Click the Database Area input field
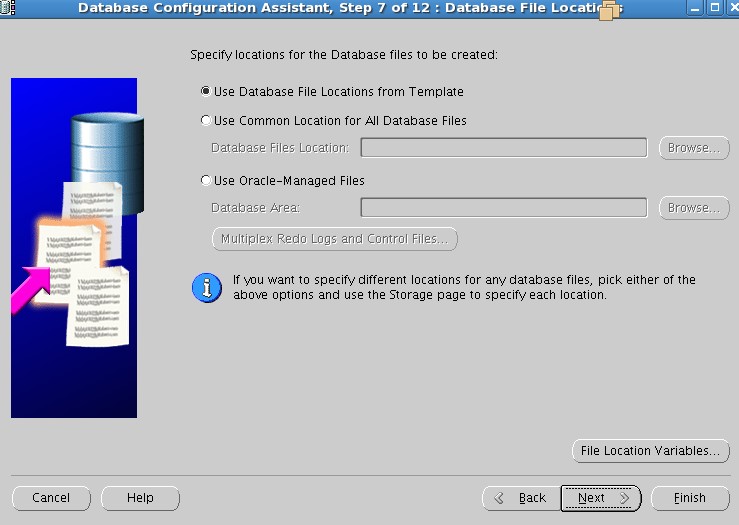 click(504, 207)
